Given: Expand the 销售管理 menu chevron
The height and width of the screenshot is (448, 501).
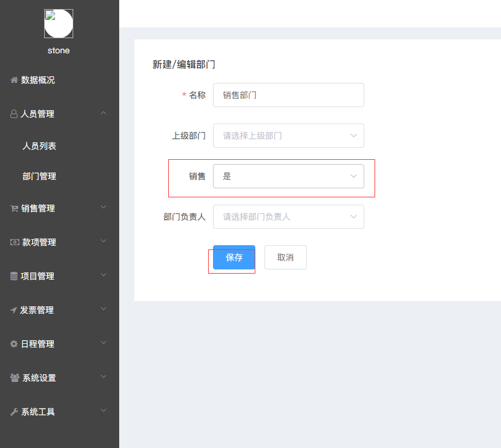Looking at the screenshot, I should click(103, 207).
